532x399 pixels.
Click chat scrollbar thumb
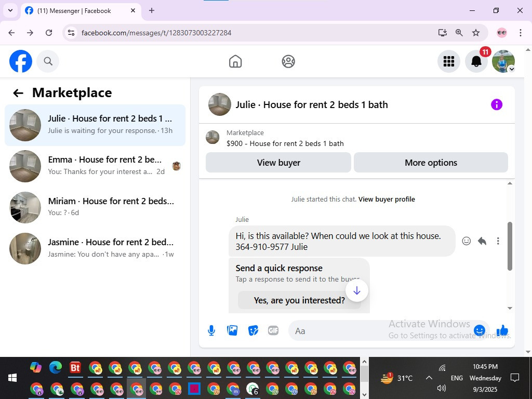[x=510, y=246]
